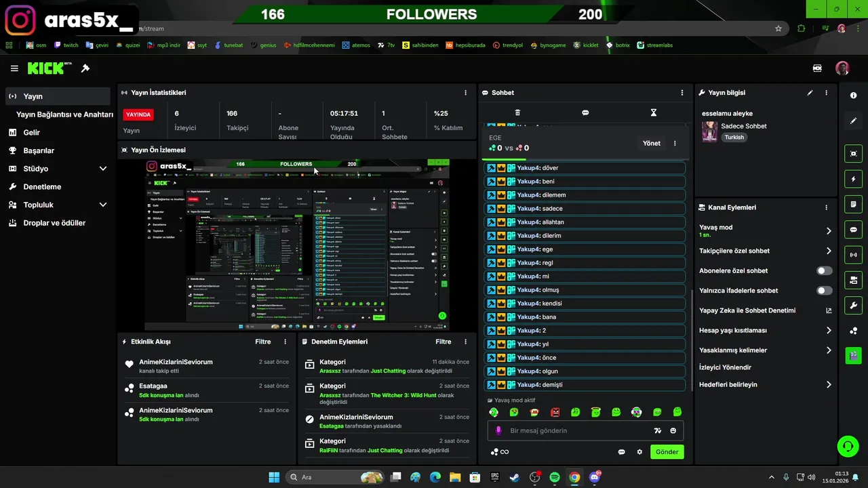Select Yayın in the left sidebar
The height and width of the screenshot is (488, 868).
(x=58, y=96)
